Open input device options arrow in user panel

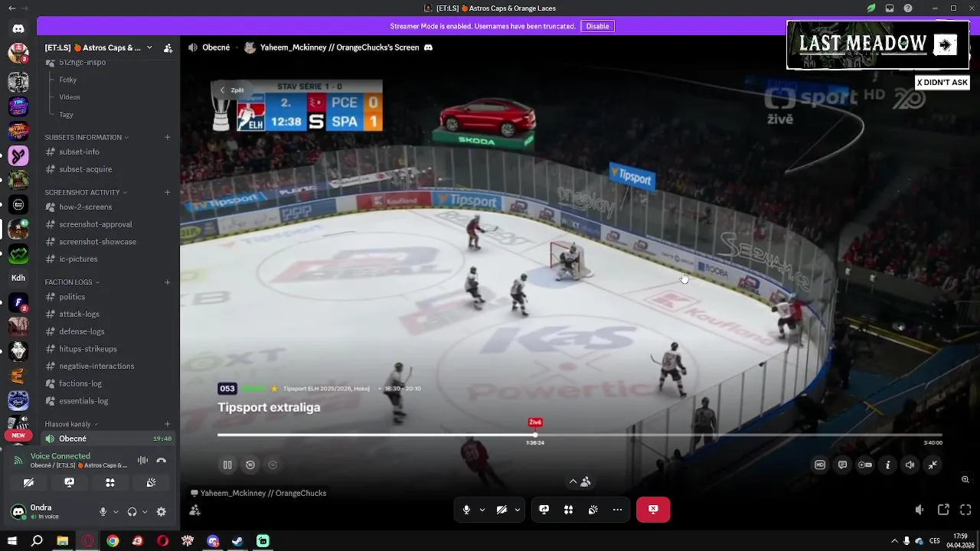tap(116, 512)
